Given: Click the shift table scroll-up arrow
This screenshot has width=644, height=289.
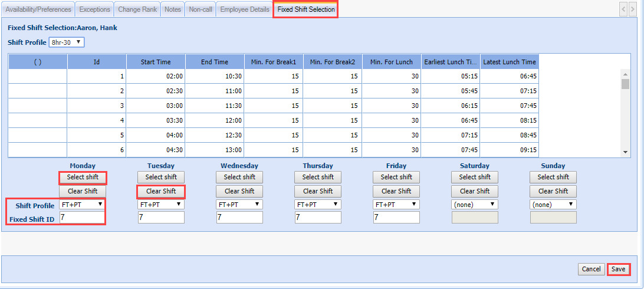Looking at the screenshot, I should pos(626,74).
